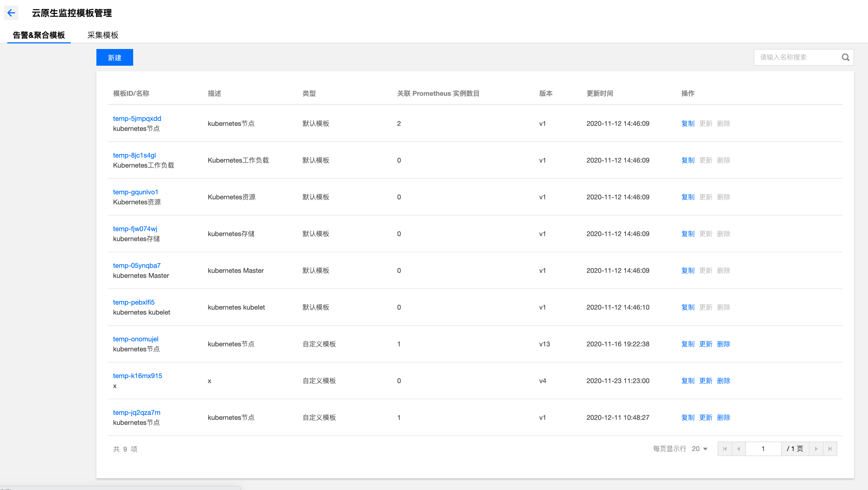Copy (复制) template temp-k16mx915

pyautogui.click(x=688, y=381)
